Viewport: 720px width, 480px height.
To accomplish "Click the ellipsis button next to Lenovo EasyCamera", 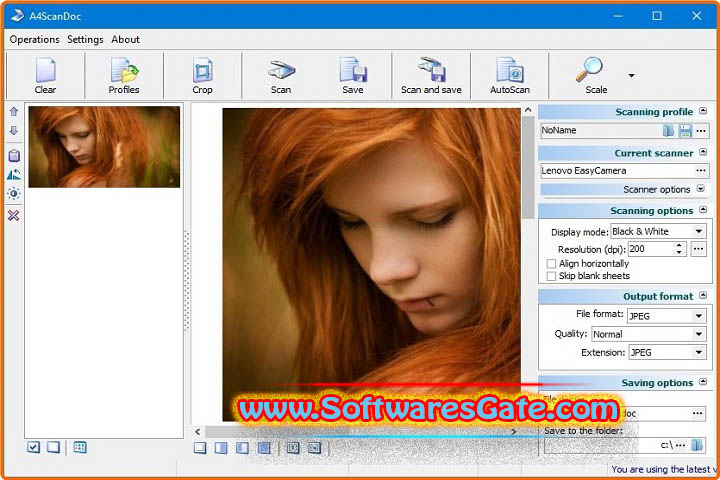I will (701, 171).
